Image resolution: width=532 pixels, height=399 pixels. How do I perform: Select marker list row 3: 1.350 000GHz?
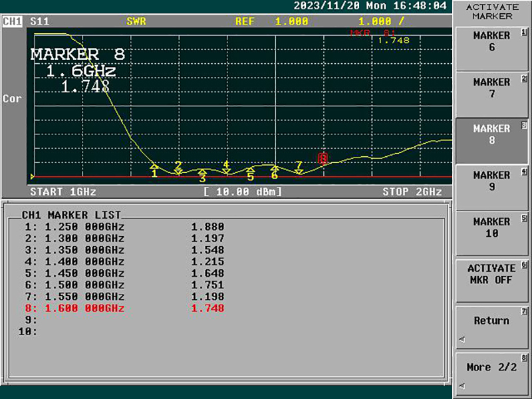124,250
